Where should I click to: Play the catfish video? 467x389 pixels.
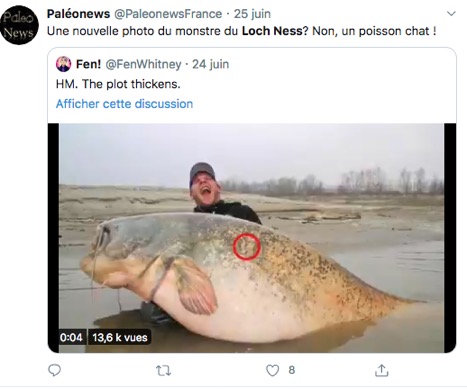coord(252,238)
